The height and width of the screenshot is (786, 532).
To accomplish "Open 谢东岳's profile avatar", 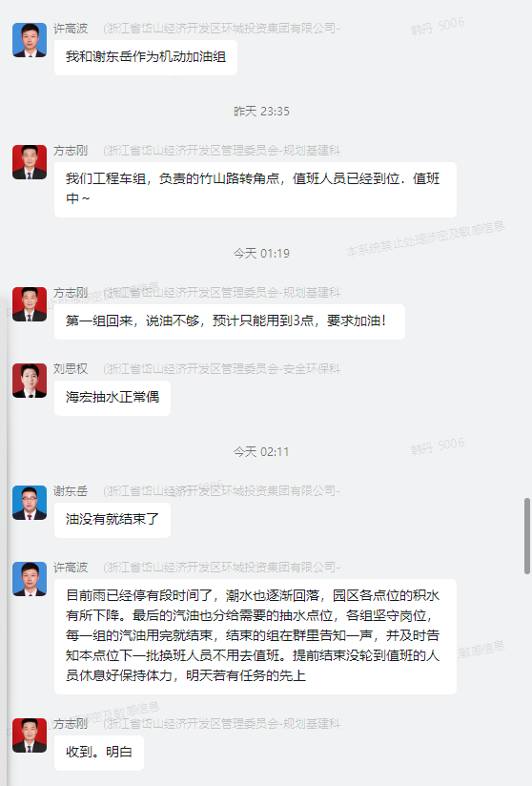I will (30, 503).
